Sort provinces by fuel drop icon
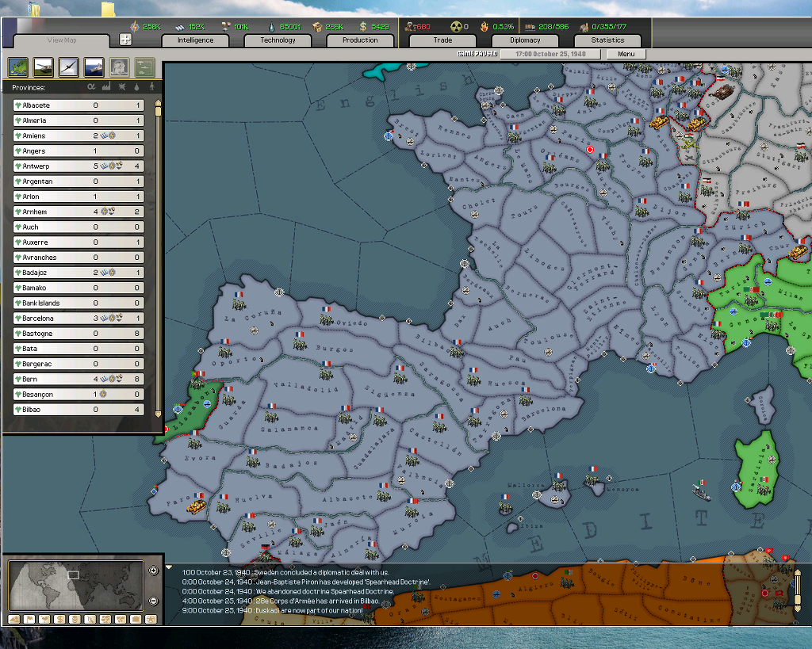Screen dimensions: 812x649 coord(136,86)
